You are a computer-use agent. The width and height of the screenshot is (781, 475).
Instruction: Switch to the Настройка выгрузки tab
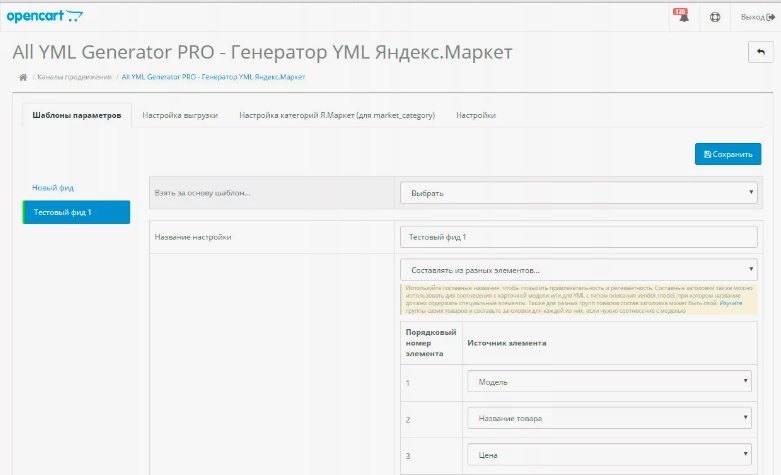click(x=180, y=115)
